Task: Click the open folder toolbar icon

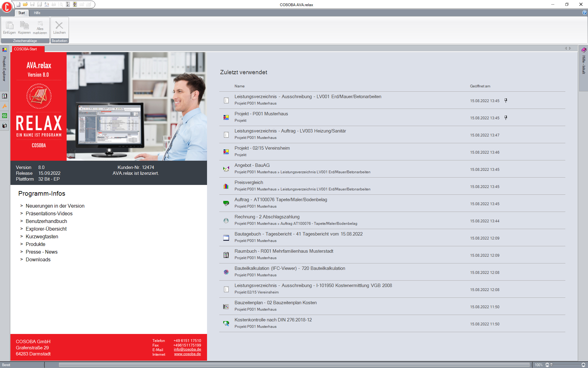Action: pos(25,4)
